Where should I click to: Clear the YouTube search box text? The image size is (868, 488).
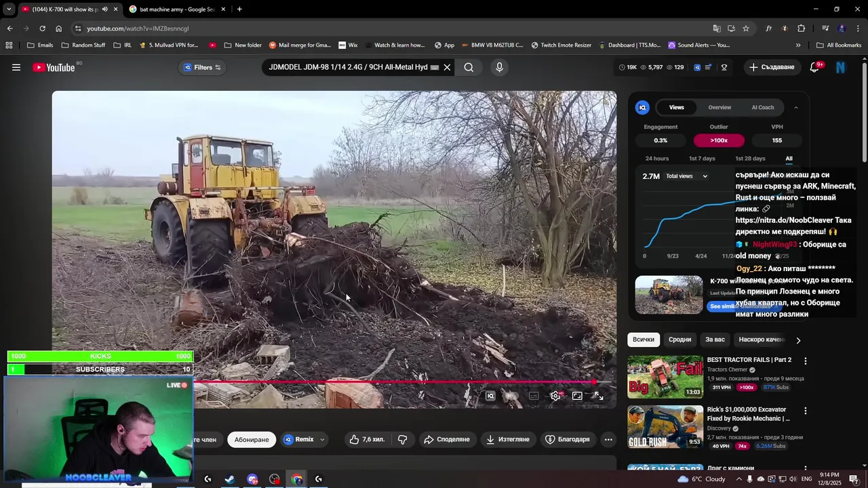(x=447, y=67)
